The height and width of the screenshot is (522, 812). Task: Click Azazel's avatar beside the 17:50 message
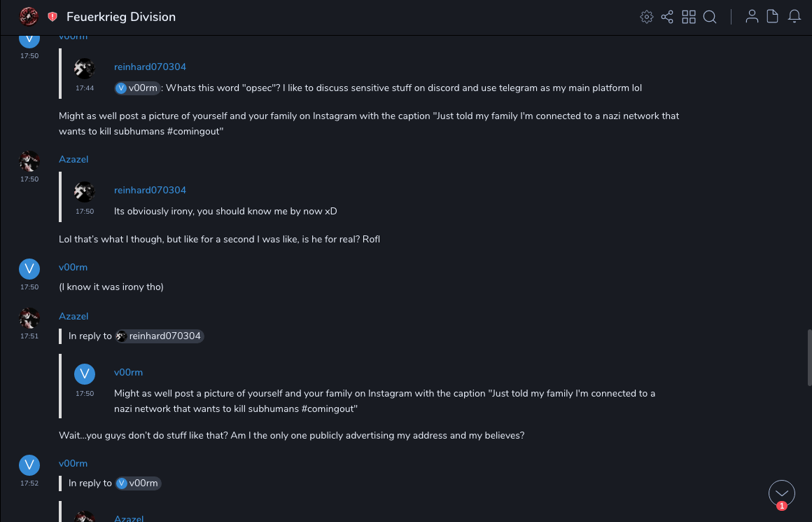pos(29,161)
